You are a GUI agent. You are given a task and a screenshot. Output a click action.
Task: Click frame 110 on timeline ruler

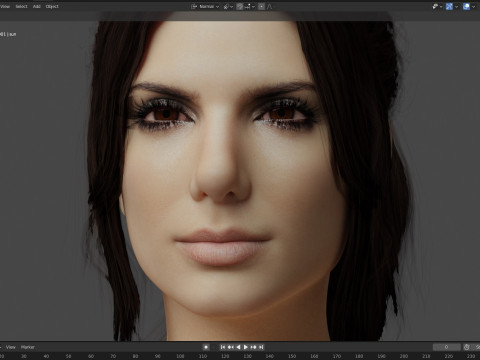(203, 356)
